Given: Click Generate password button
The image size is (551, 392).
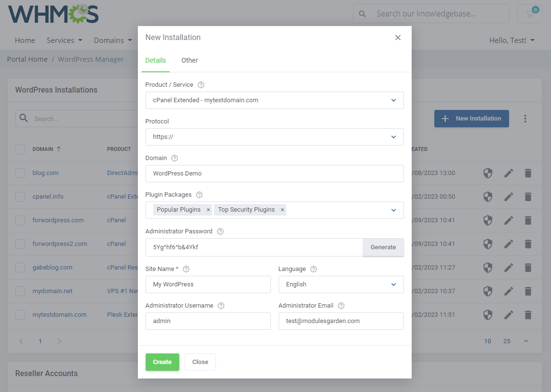Looking at the screenshot, I should [383, 247].
